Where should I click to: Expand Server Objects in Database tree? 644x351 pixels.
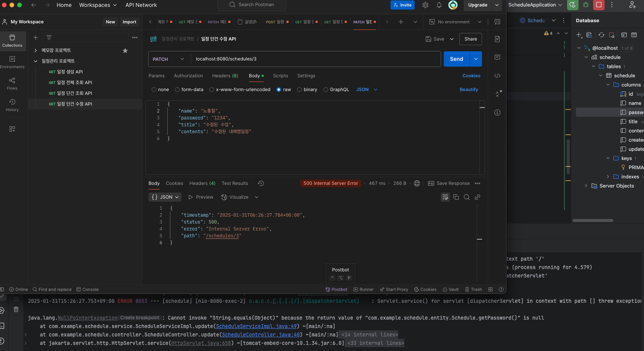pyautogui.click(x=586, y=186)
